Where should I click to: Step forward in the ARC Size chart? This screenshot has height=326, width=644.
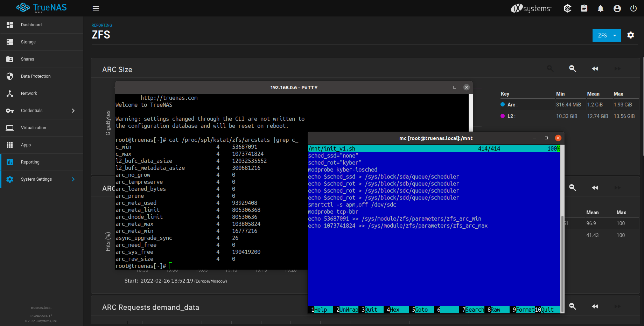click(x=617, y=69)
